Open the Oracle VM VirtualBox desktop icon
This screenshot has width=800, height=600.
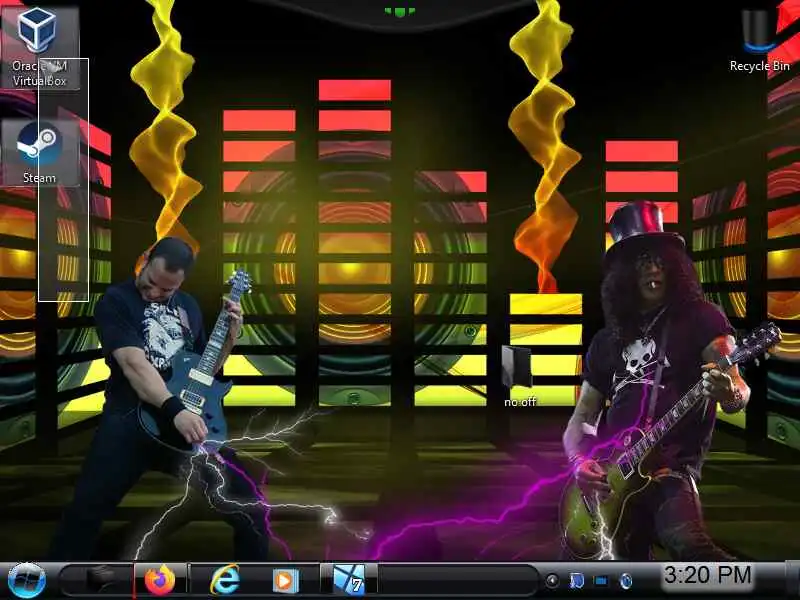coord(39,46)
